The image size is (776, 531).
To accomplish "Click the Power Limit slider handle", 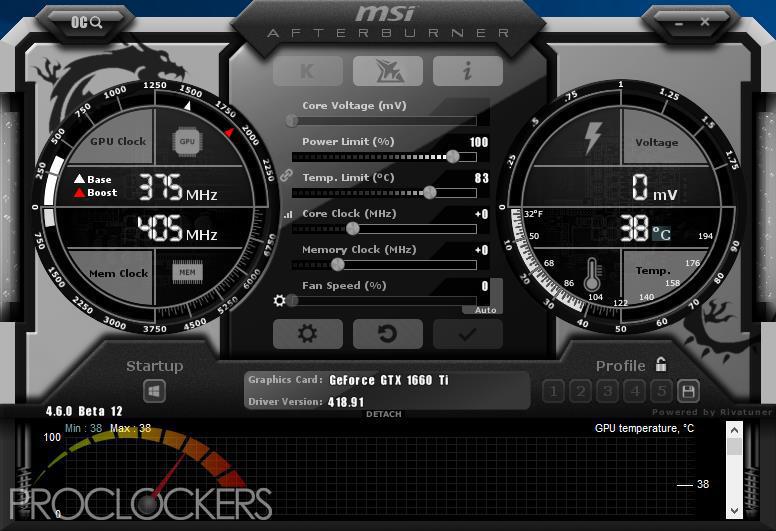I will 453,156.
